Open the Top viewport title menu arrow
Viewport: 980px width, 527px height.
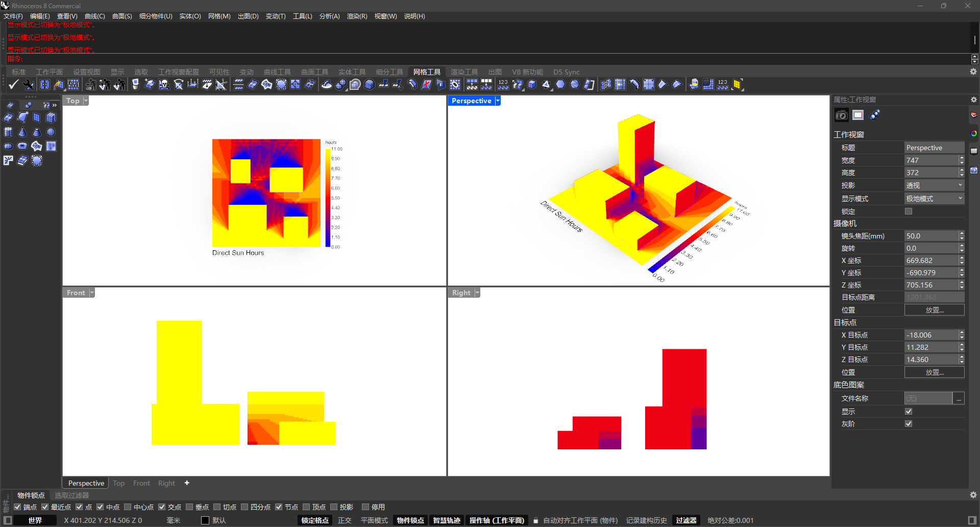86,101
